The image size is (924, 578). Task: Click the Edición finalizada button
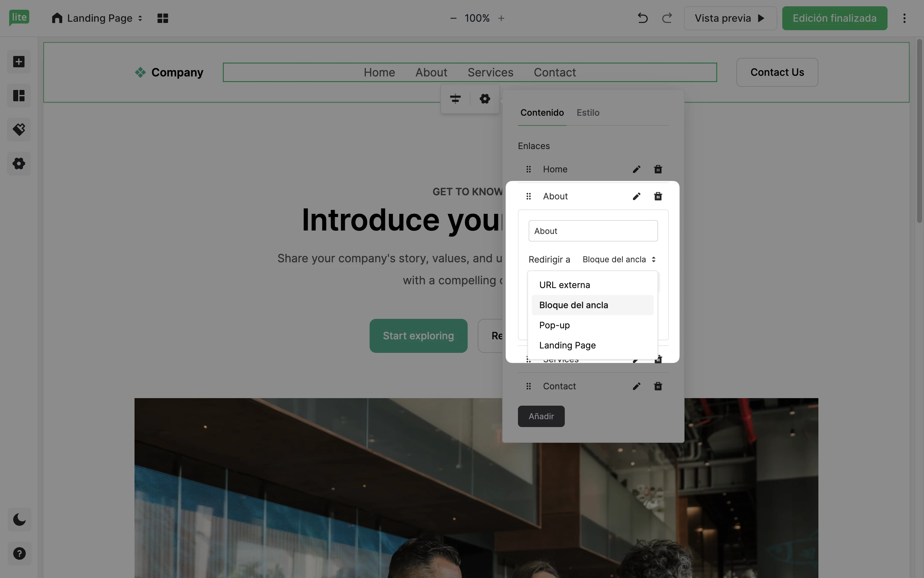(834, 18)
